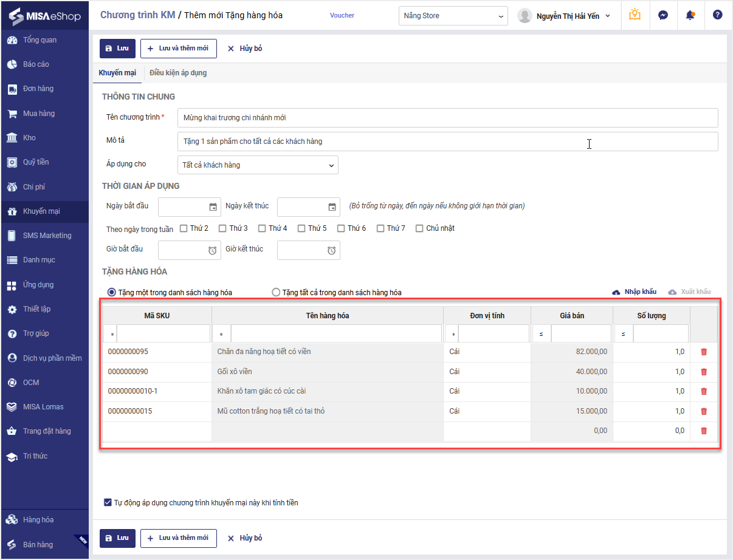Viewport: 733px width, 560px height.
Task: Click the Kho warehouse sidebar icon
Action: click(x=12, y=138)
